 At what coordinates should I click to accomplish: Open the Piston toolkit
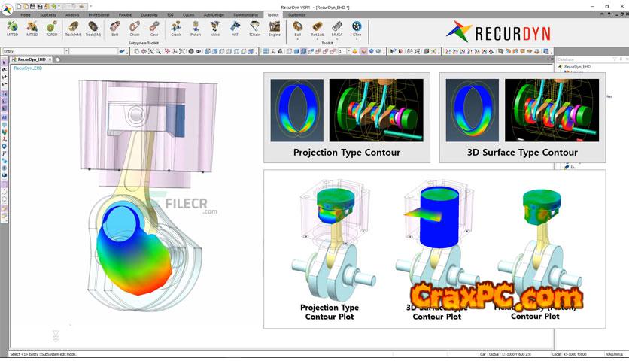pos(196,29)
